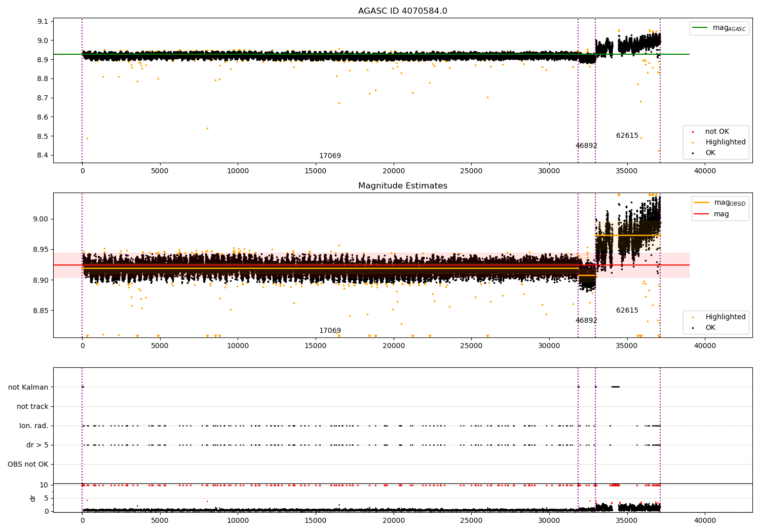
Task: Select the mag AGASC legend entry label
Action: (x=729, y=28)
